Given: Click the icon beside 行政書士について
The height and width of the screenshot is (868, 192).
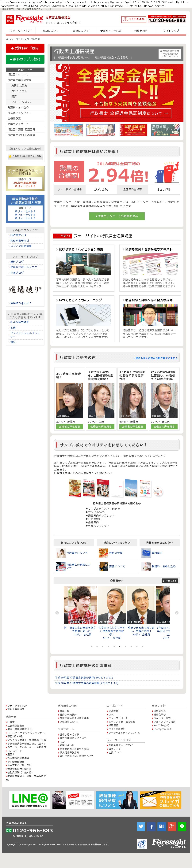Looking at the screenshot, I should 61,553.
